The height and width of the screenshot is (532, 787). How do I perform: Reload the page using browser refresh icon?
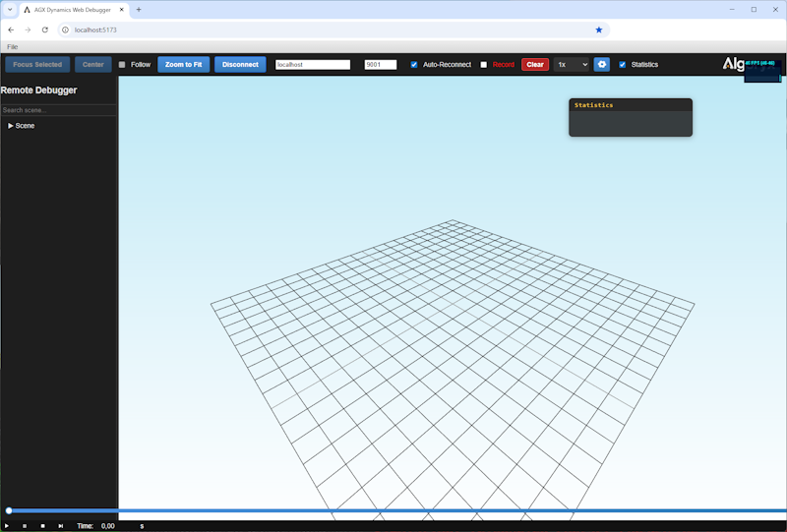coord(45,30)
